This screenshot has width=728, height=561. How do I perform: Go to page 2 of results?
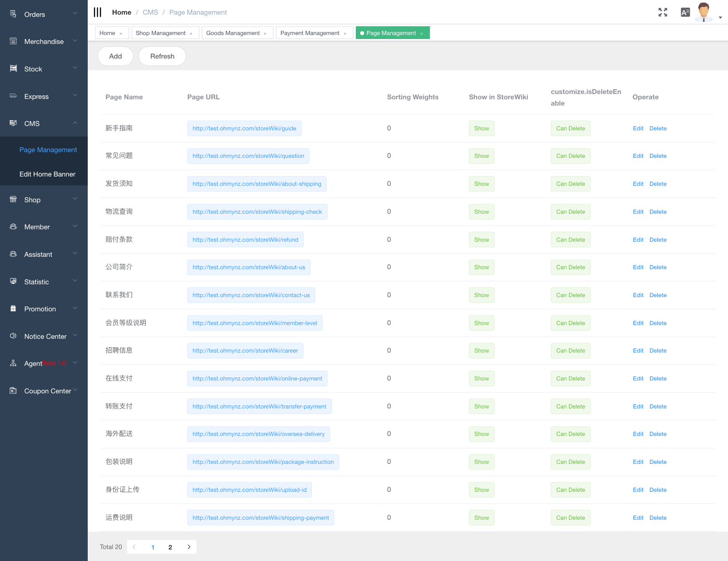170,547
